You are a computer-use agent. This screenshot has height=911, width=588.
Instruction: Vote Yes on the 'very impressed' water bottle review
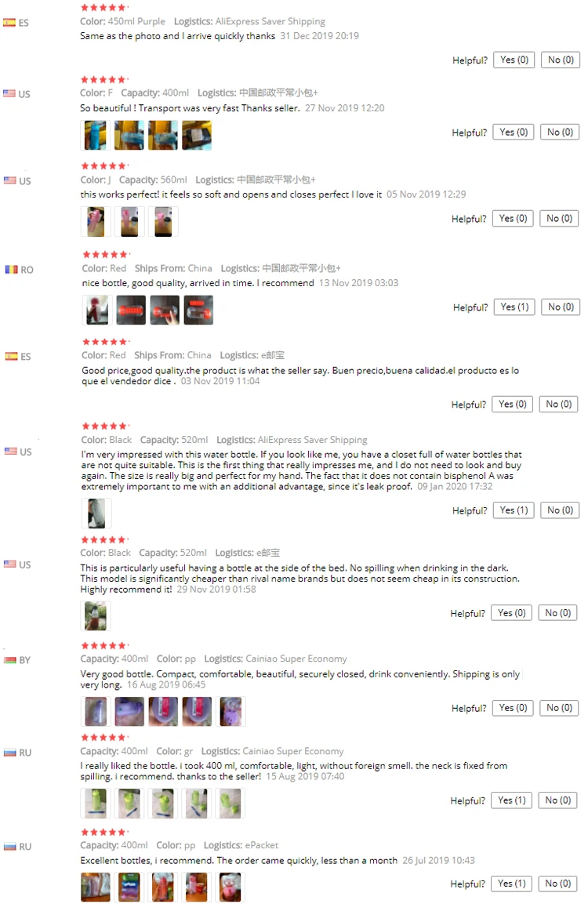pyautogui.click(x=514, y=510)
